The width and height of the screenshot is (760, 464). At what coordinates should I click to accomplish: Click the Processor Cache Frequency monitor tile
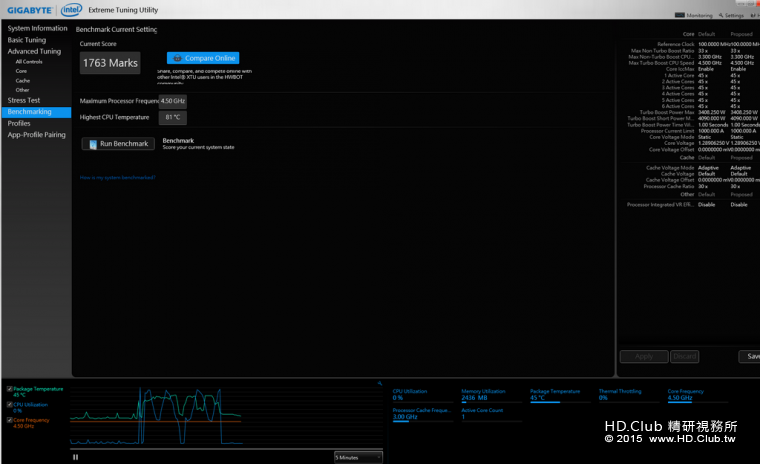pos(423,414)
